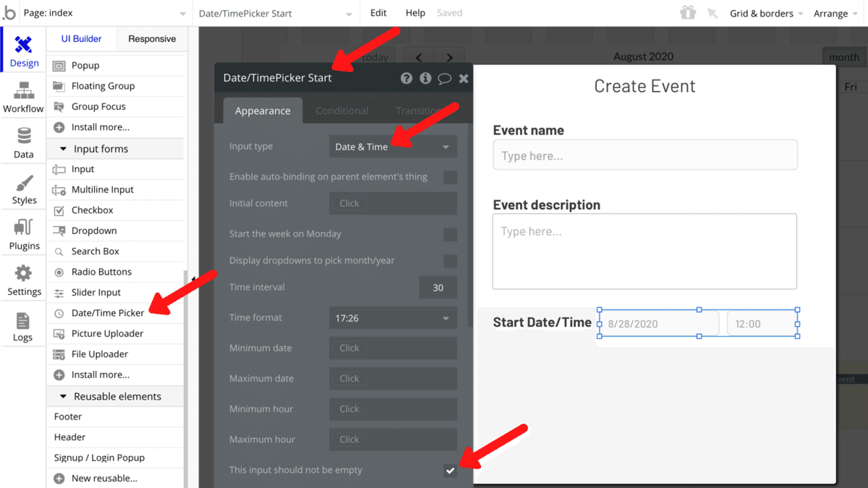868x488 pixels.
Task: Click the gift box icon
Action: pyautogui.click(x=688, y=13)
